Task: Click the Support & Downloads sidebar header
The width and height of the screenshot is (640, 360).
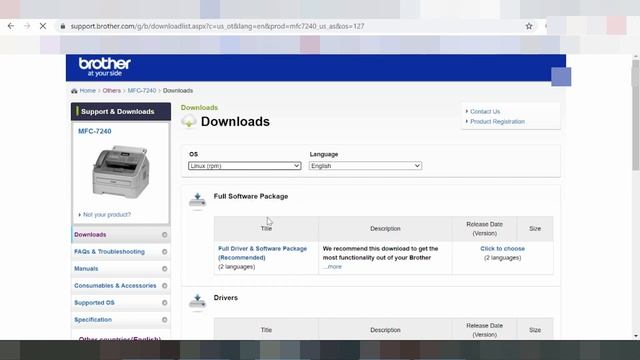Action: coord(121,111)
